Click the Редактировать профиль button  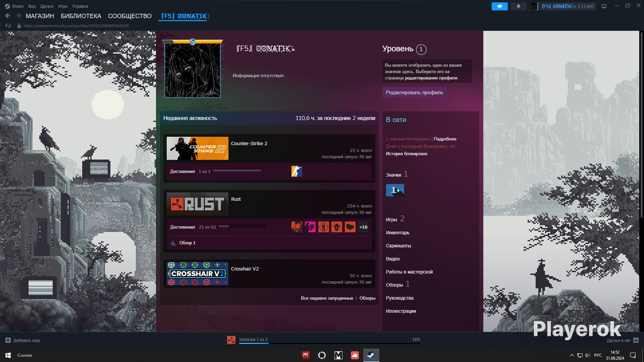[414, 92]
